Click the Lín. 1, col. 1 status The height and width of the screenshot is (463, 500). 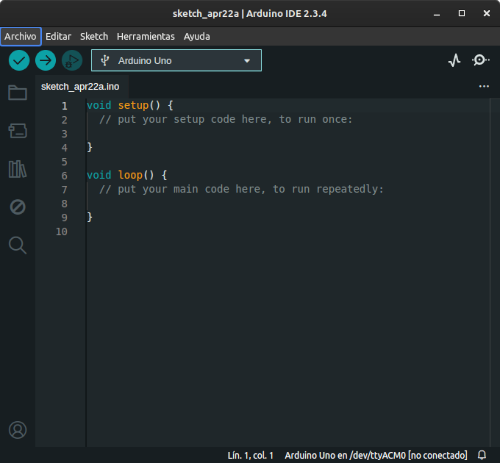[x=250, y=455]
